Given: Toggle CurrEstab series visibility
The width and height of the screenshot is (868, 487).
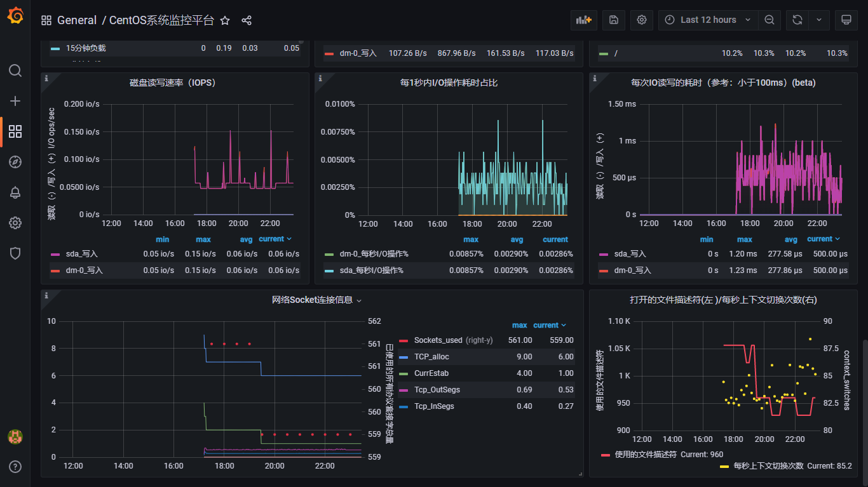Looking at the screenshot, I should (432, 373).
